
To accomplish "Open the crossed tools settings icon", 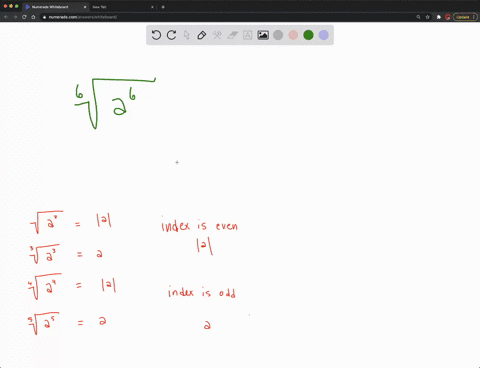I will click(217, 35).
